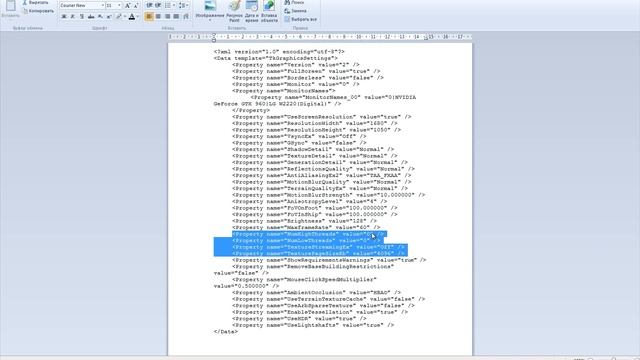Click the EnableTessellation property line

point(320,312)
